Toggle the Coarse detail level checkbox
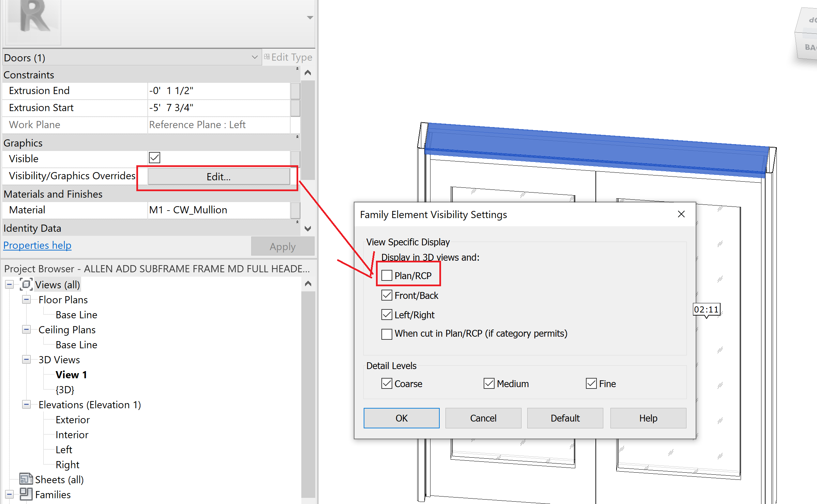This screenshot has width=817, height=504. [387, 383]
